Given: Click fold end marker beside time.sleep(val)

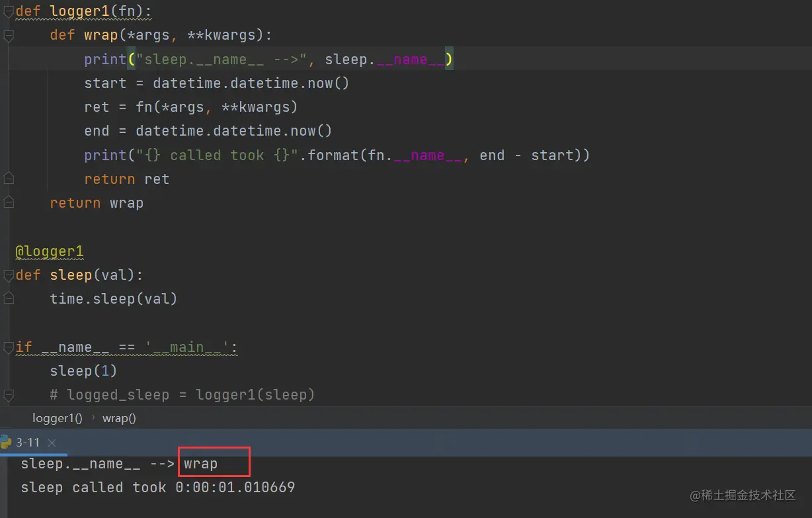Looking at the screenshot, I should 8,298.
